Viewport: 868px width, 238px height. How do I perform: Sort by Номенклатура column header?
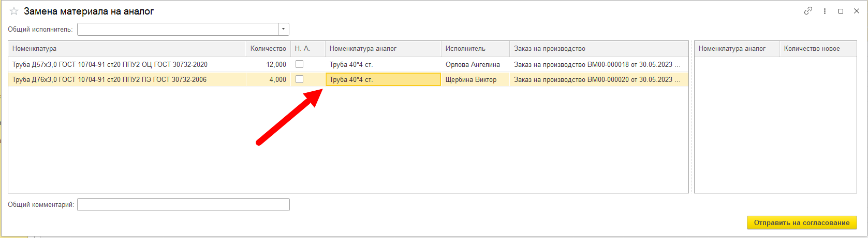pos(127,49)
